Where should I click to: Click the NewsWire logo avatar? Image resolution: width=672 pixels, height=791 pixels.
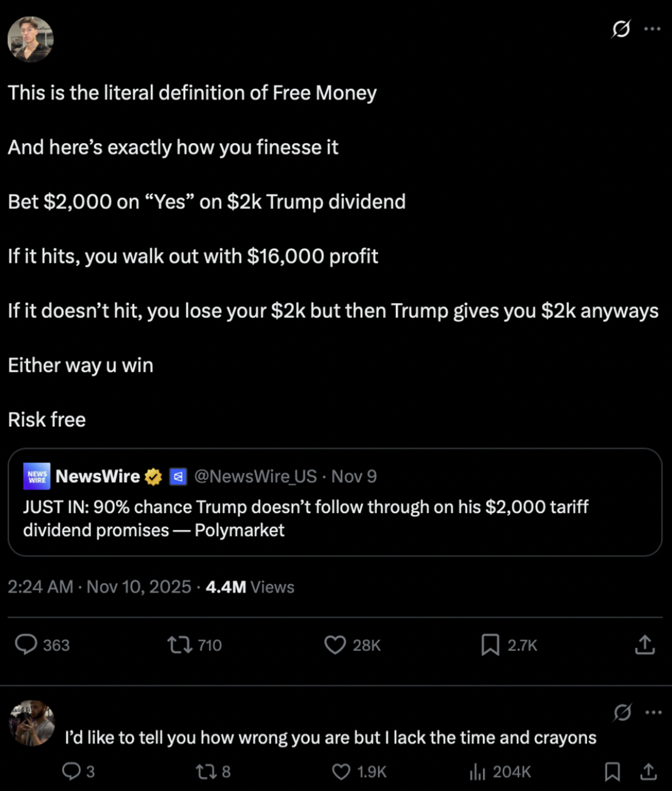(37, 476)
